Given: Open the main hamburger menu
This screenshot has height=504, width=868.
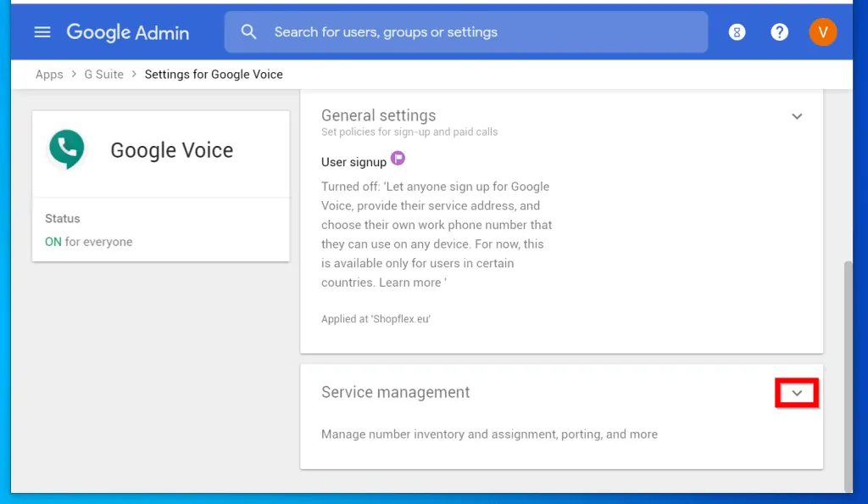Looking at the screenshot, I should coord(42,32).
